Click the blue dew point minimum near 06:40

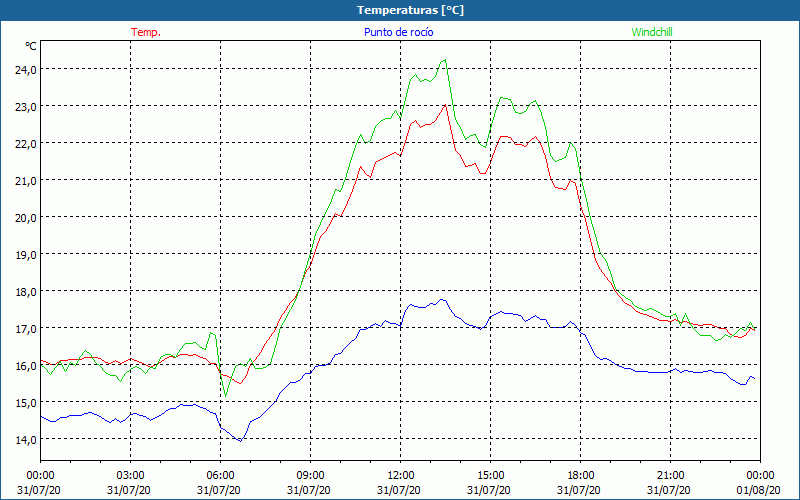coord(240,440)
